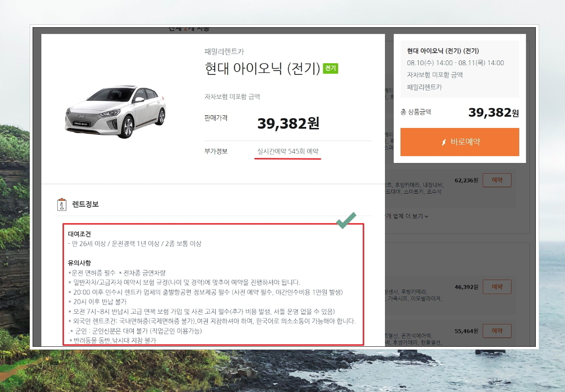The width and height of the screenshot is (565, 392).
Task: Click the orange 바로예약 button
Action: pyautogui.click(x=459, y=142)
